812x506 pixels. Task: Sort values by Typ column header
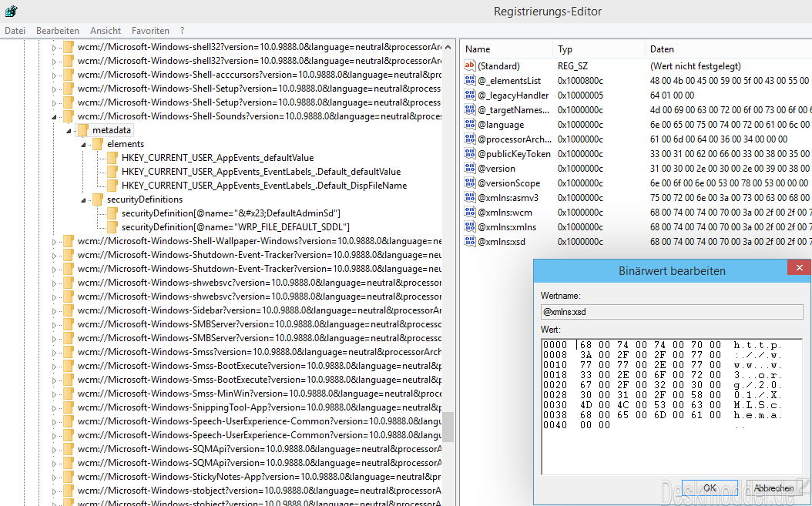click(599, 49)
